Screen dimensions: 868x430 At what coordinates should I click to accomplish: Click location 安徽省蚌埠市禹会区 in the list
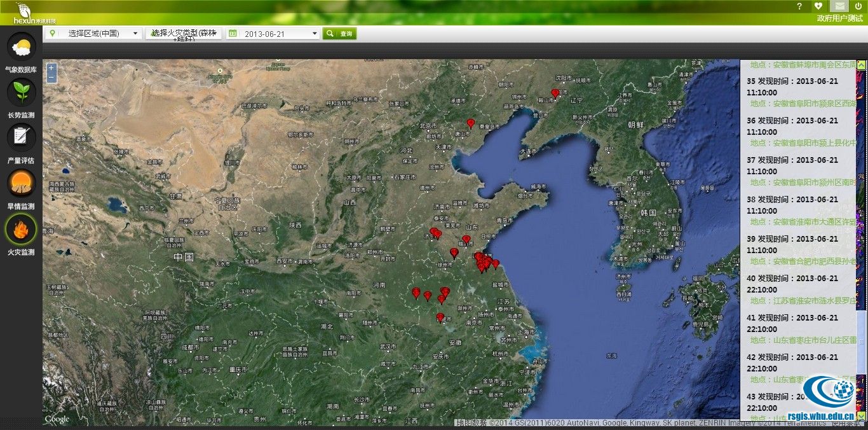click(803, 64)
